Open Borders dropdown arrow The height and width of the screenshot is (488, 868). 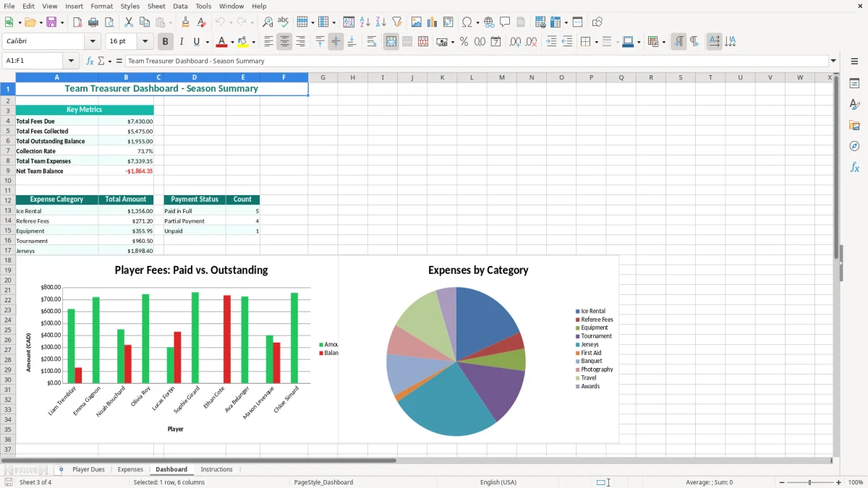point(595,42)
